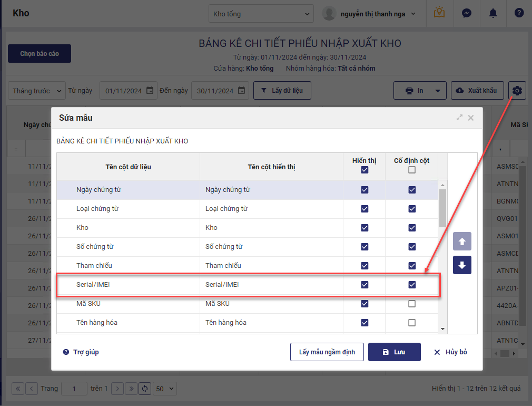Uncheck Hiển thị for Serial/IMEI row
The width and height of the screenshot is (532, 406).
(x=364, y=285)
